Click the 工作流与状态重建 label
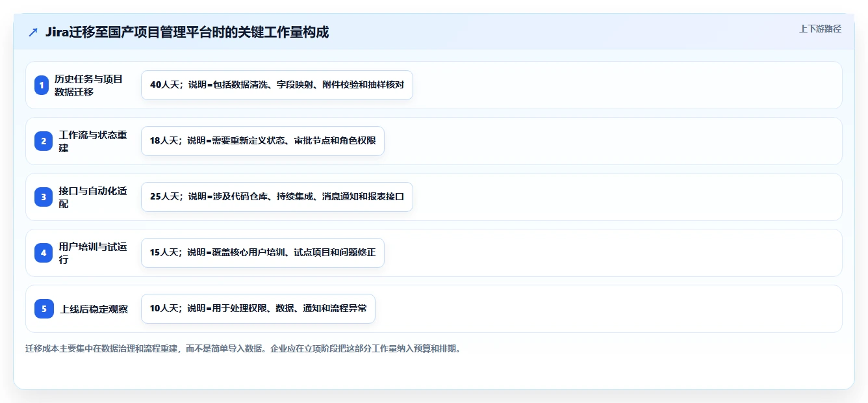868x403 pixels. coord(93,141)
